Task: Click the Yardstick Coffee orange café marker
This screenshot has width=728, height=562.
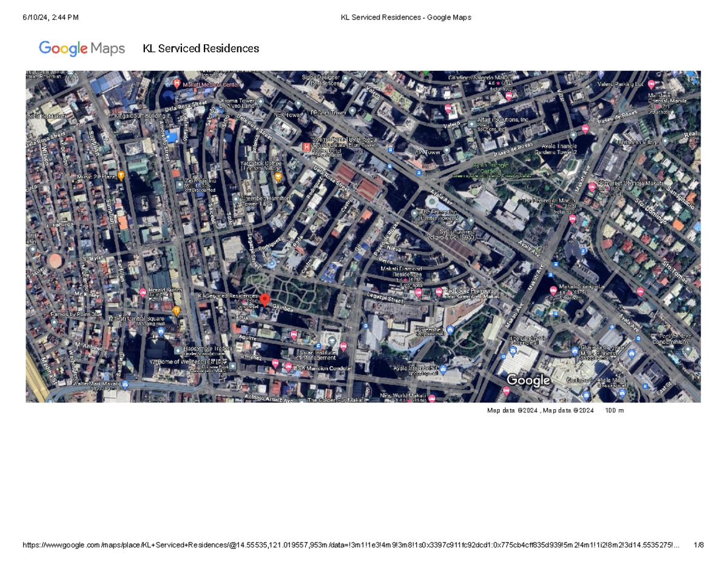Action: [x=278, y=177]
